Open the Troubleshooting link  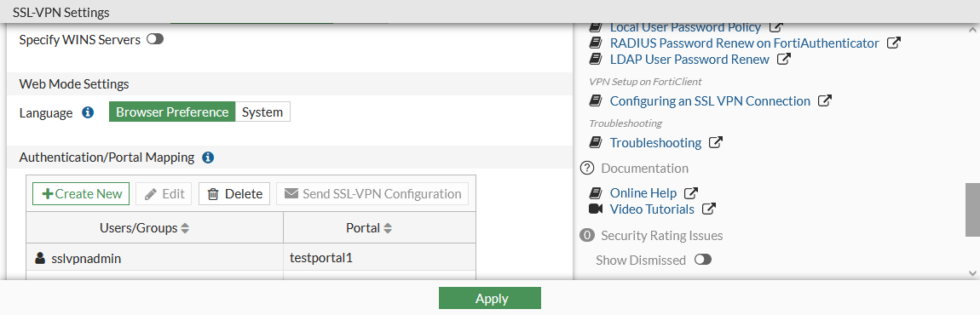(655, 142)
